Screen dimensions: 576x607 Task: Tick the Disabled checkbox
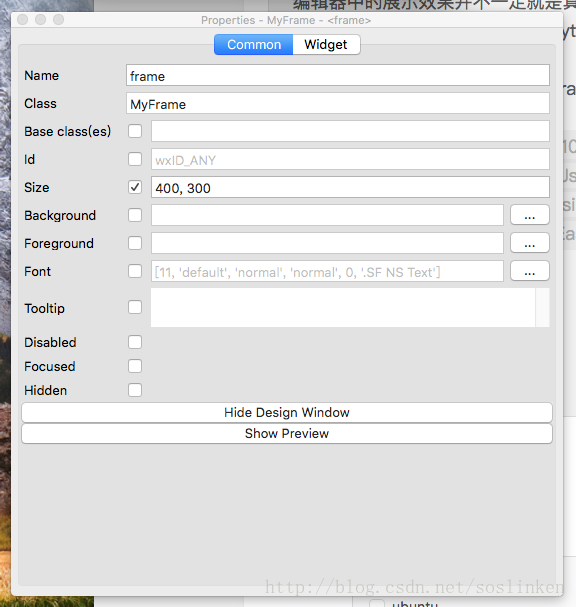tap(135, 342)
